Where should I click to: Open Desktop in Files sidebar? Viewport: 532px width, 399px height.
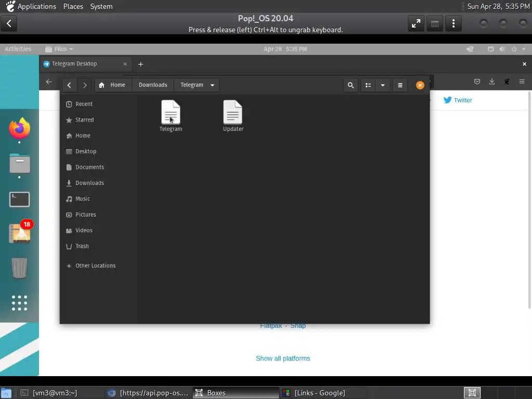click(98, 151)
